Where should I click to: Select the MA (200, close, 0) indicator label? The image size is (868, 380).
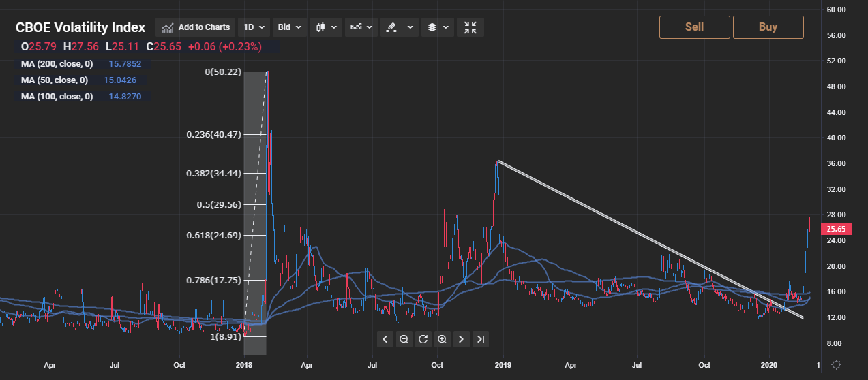click(57, 64)
